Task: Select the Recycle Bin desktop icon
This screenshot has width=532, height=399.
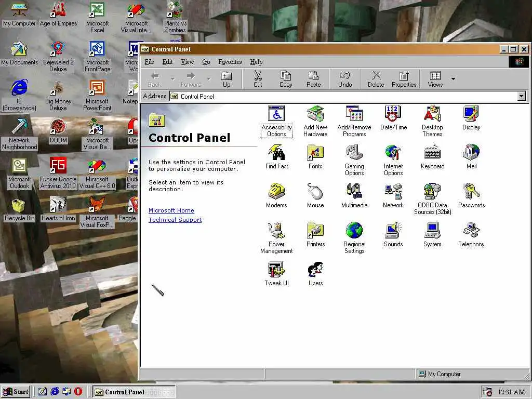Action: 19,210
